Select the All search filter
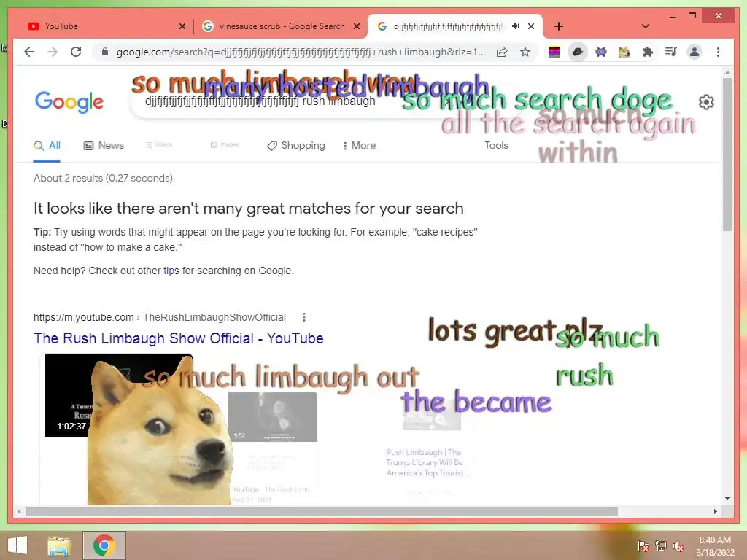This screenshot has width=747, height=560. tap(47, 146)
